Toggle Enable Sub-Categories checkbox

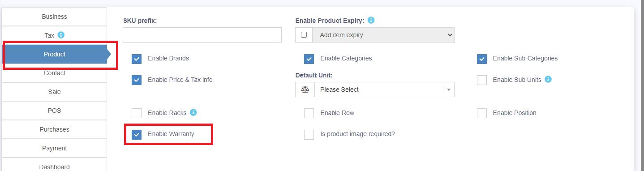click(482, 59)
